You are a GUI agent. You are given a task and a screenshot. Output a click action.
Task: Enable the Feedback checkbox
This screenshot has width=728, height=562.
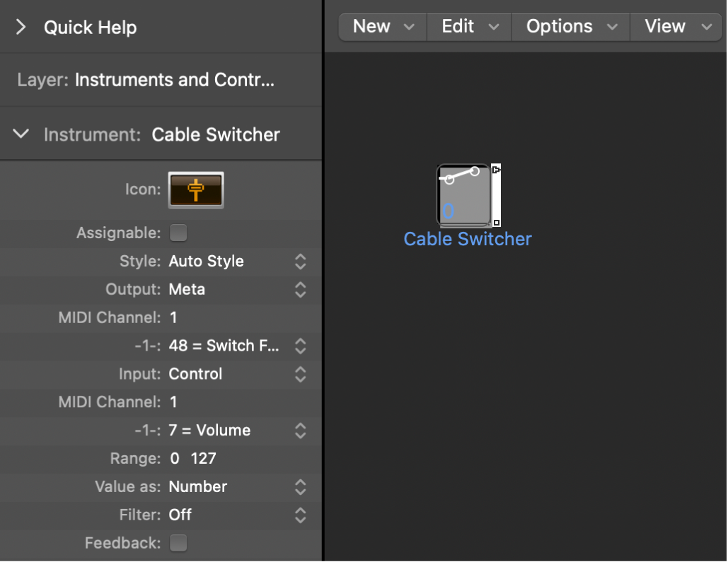pyautogui.click(x=178, y=543)
